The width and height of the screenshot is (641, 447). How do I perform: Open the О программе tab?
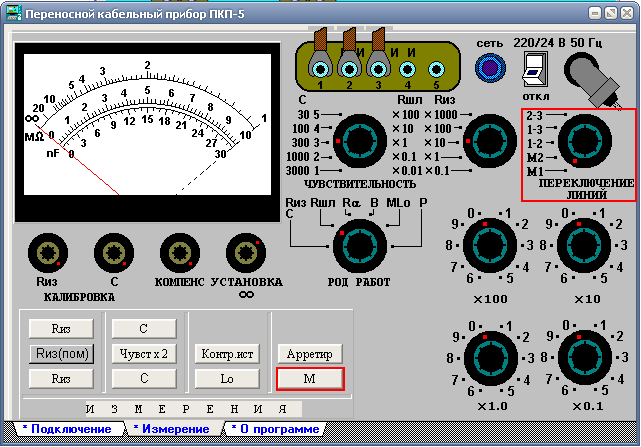click(276, 429)
